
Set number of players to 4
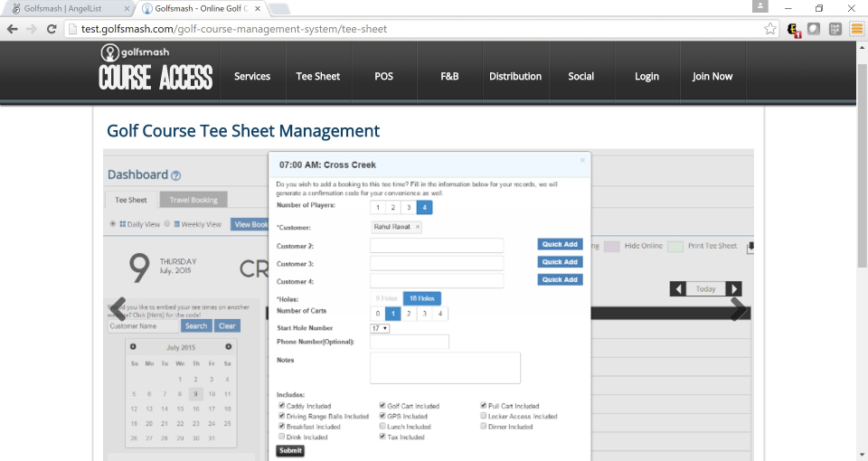click(x=425, y=208)
